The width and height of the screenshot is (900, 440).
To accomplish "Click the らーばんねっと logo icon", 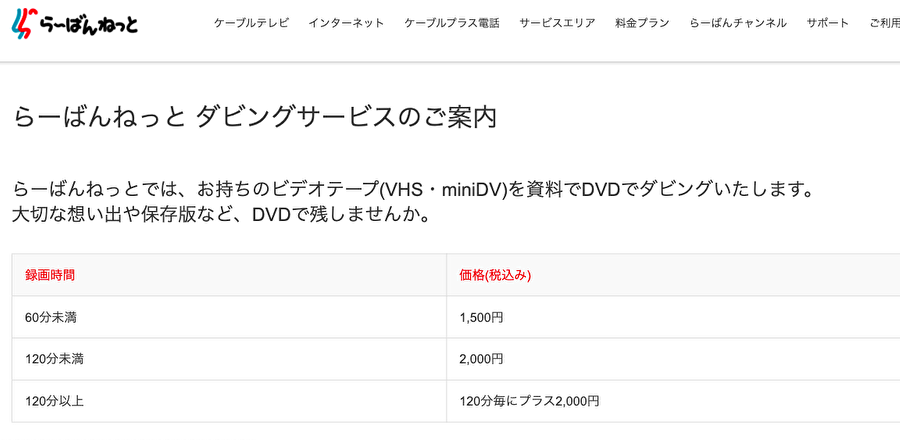I will (x=24, y=22).
